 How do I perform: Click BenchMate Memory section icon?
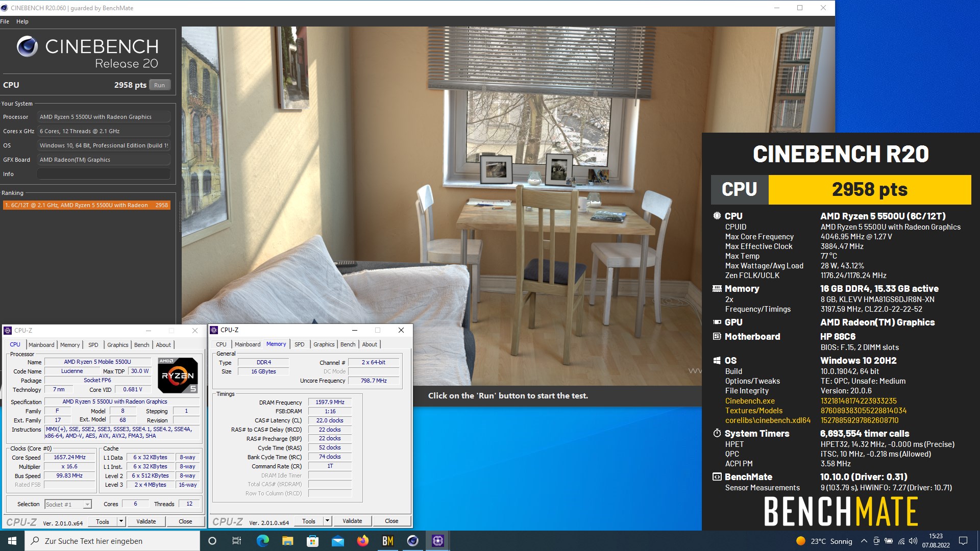click(x=717, y=288)
